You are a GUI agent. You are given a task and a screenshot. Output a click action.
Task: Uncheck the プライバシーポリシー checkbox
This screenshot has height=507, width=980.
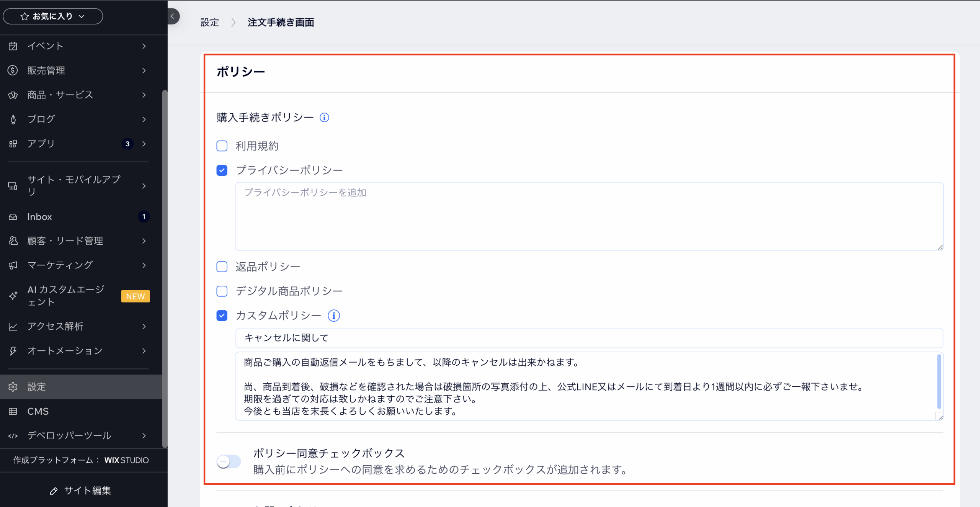(x=222, y=170)
